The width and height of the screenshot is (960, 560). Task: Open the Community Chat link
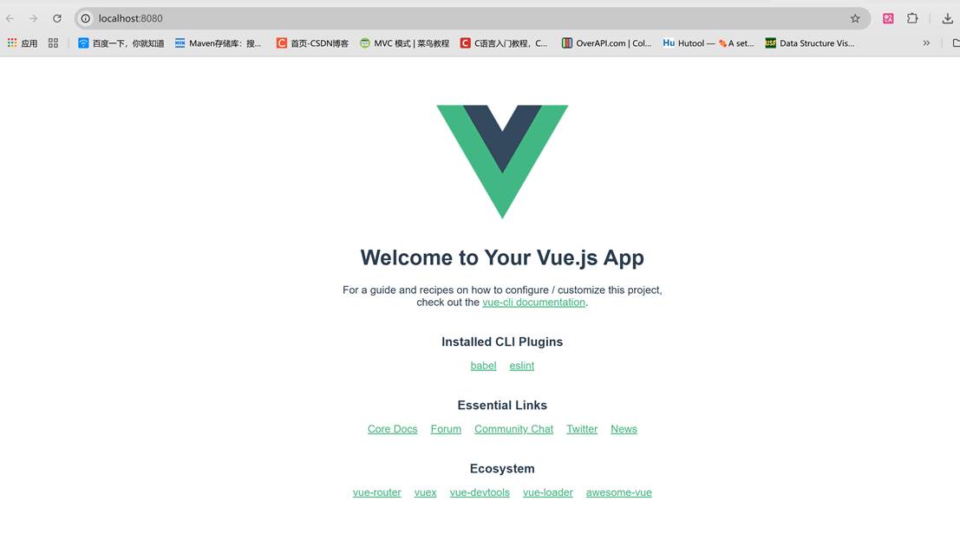[x=513, y=429]
